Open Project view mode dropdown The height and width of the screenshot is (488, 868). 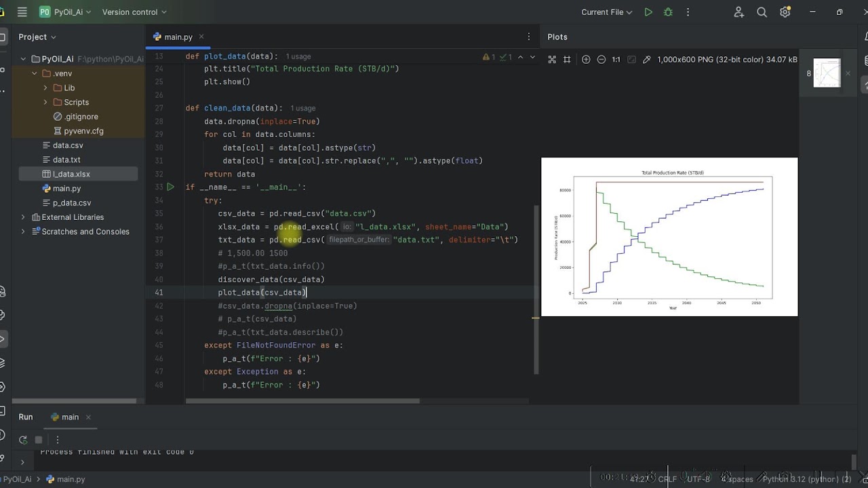click(37, 37)
